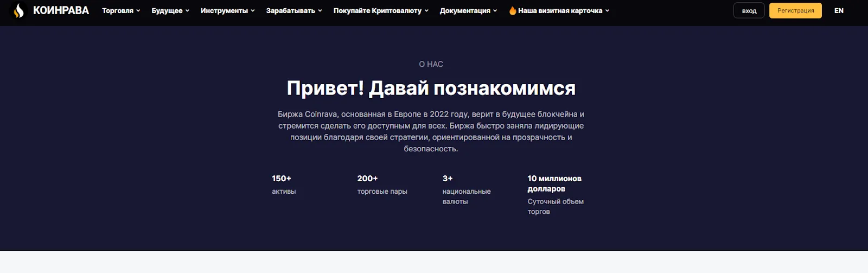Click the paragraph starting Биржа Coinrava
The width and height of the screenshot is (868, 273).
tap(431, 131)
